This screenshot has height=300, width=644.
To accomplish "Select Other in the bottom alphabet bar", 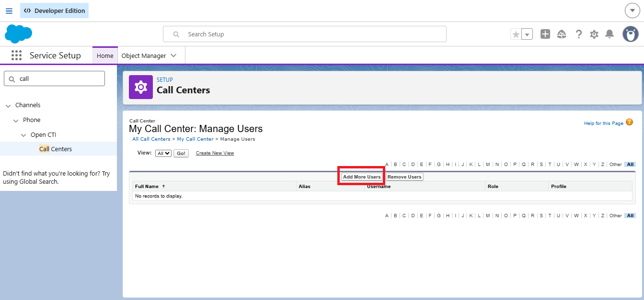I will coord(616,216).
